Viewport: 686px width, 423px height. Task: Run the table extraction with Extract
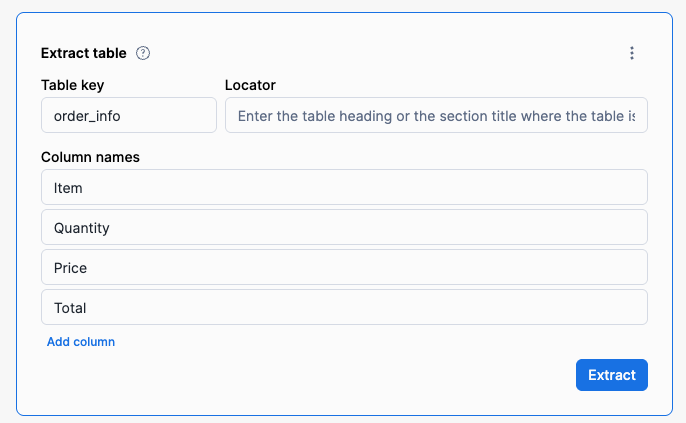[611, 375]
